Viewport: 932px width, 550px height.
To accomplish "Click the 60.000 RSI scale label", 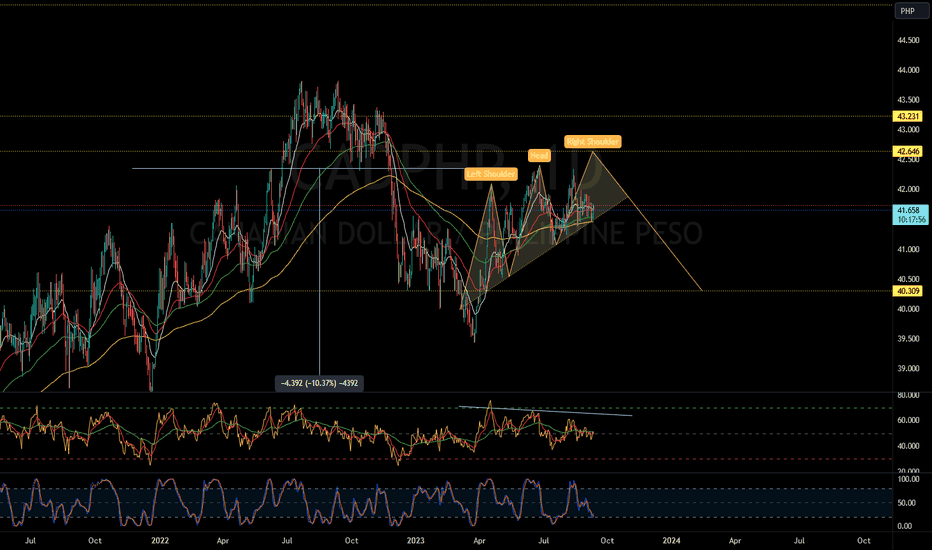I will [908, 420].
